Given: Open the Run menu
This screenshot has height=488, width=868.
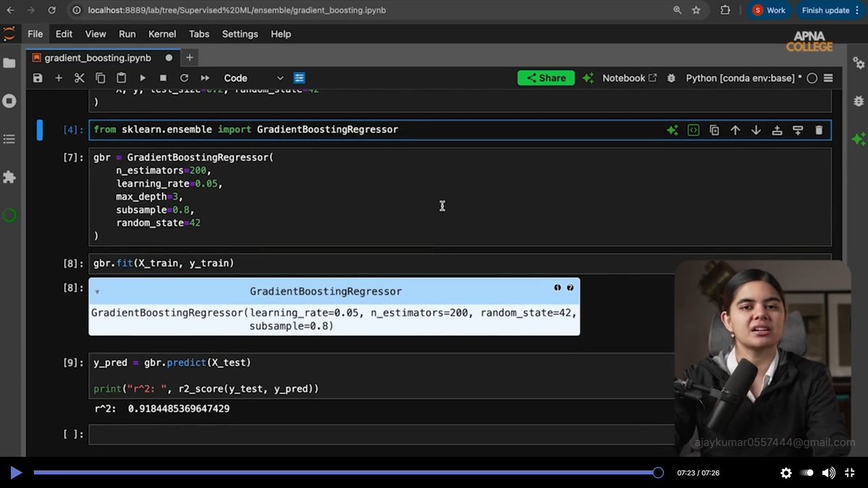Looking at the screenshot, I should tap(127, 34).
